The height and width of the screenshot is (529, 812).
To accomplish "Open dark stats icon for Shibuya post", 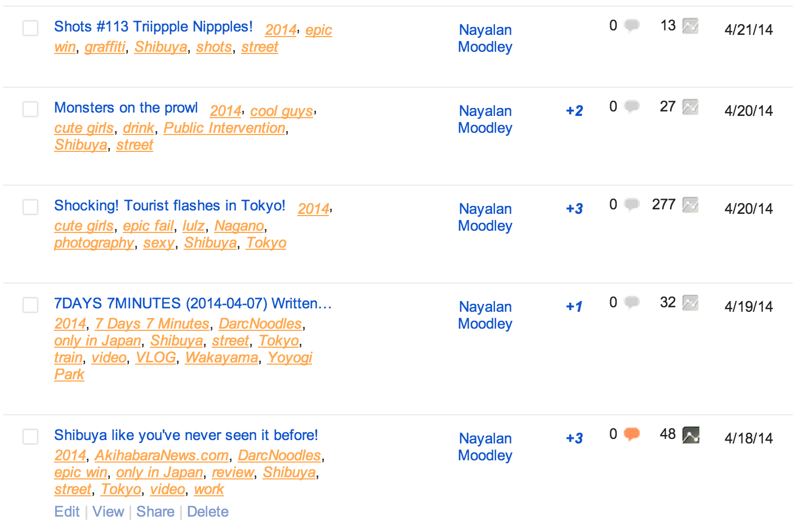I will point(690,434).
